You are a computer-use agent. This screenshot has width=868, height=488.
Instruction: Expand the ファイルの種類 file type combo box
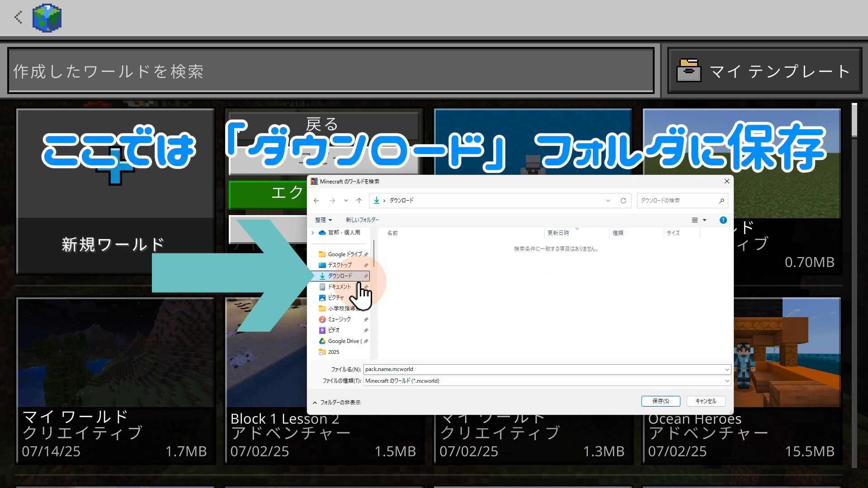[727, 381]
